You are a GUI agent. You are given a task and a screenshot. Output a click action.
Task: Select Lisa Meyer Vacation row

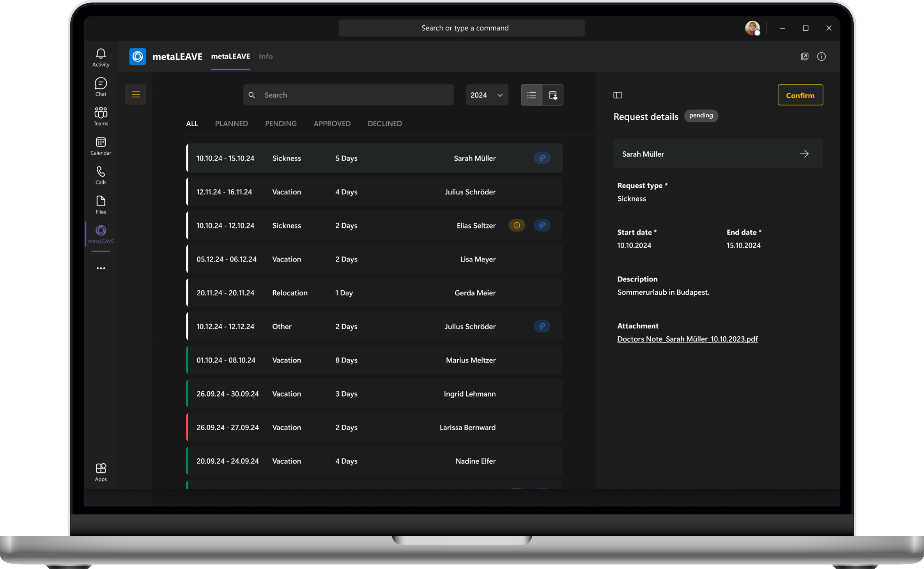pyautogui.click(x=374, y=259)
